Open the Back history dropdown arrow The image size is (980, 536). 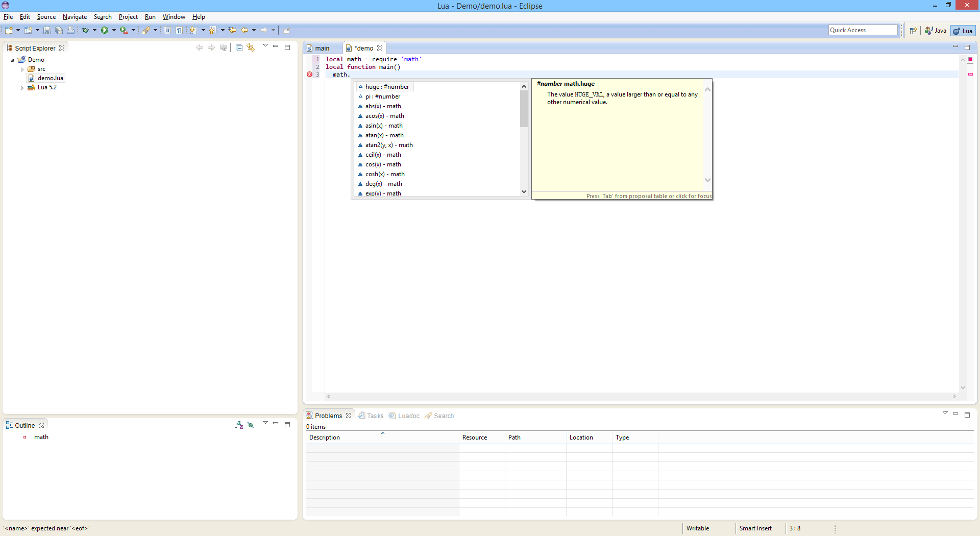254,31
